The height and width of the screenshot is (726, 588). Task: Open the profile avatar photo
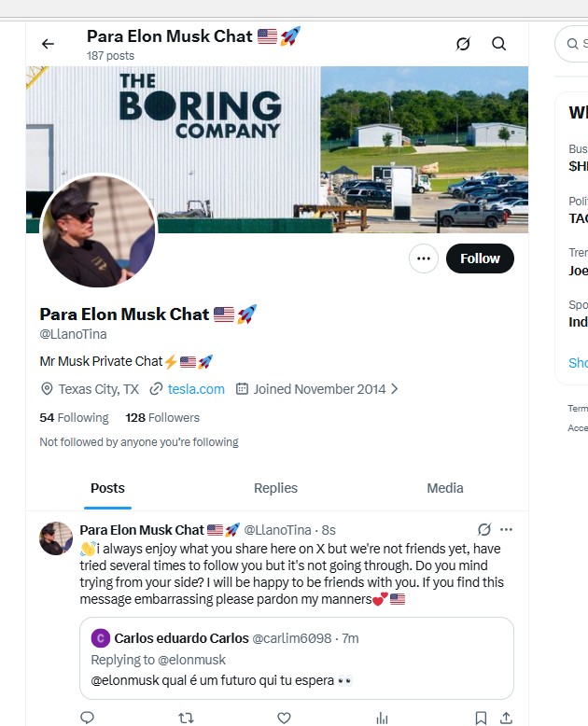point(98,231)
